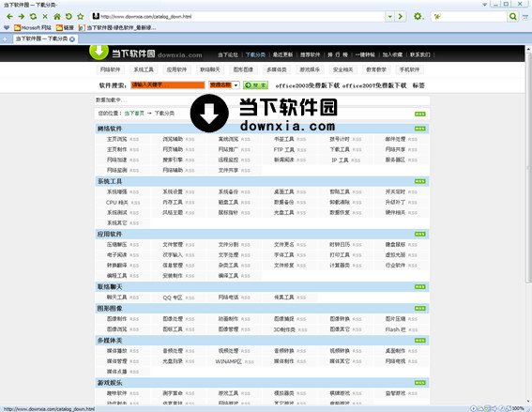
Task: Select the 安全相关 category tab
Action: [x=342, y=69]
